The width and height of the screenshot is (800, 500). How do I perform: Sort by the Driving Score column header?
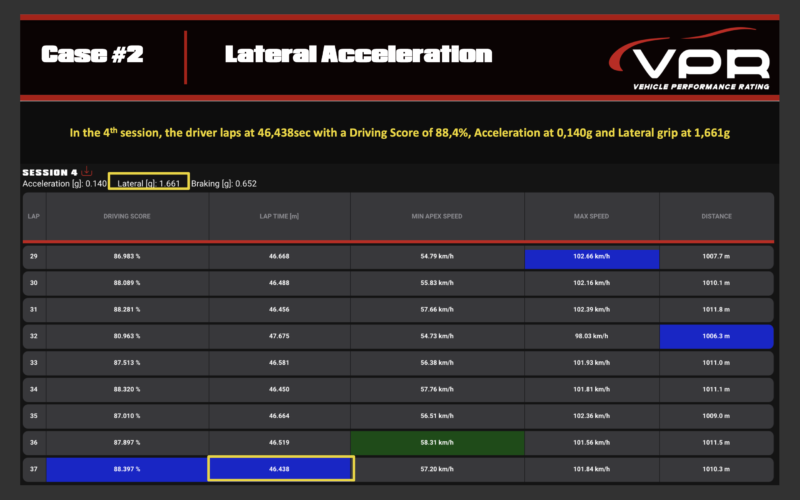[x=125, y=216]
